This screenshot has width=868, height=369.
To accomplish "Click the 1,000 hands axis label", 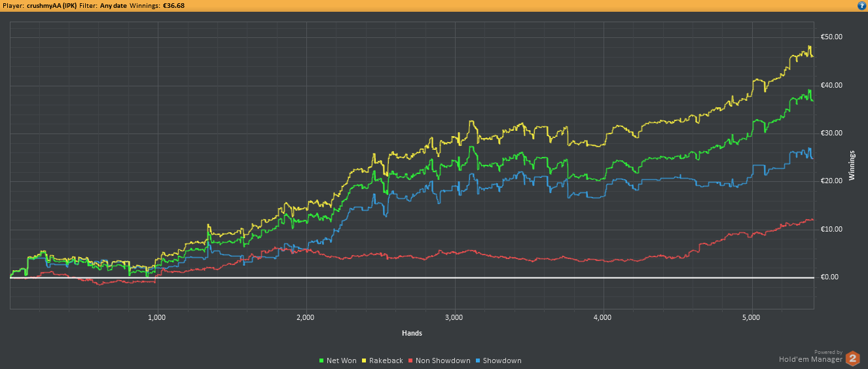I will click(156, 317).
